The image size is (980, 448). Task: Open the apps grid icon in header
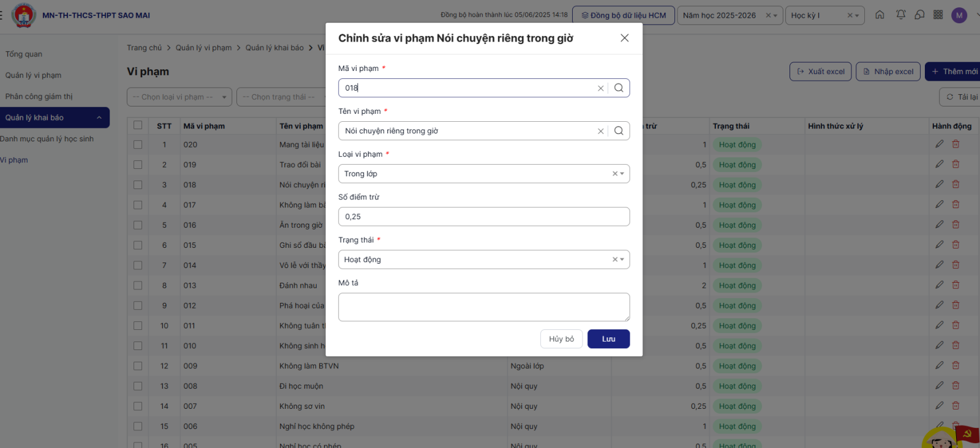point(938,15)
